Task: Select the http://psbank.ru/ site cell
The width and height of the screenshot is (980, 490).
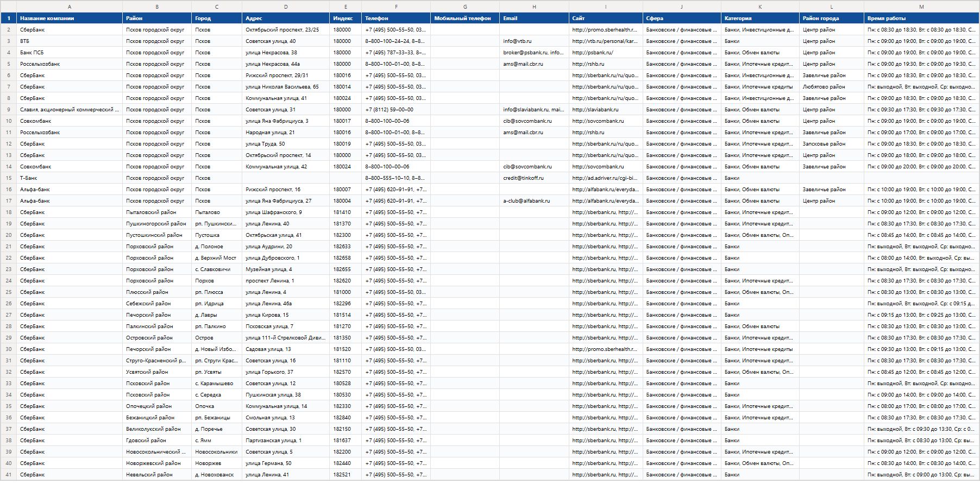Action: click(606, 53)
